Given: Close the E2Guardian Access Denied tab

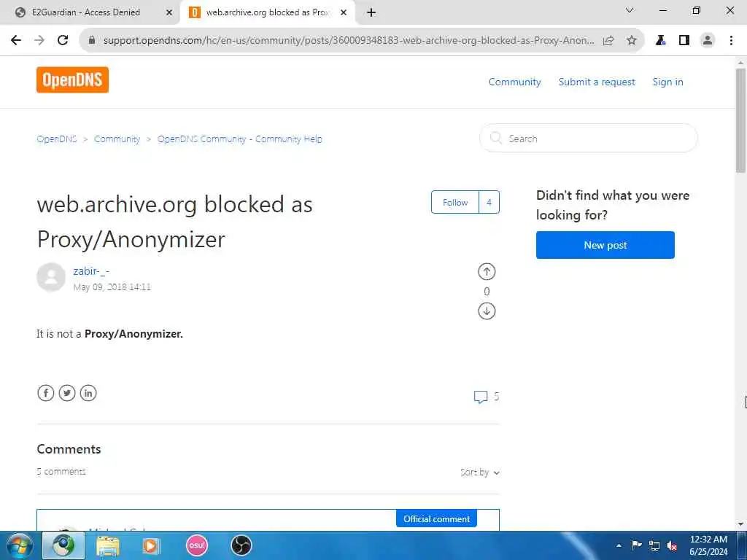Looking at the screenshot, I should 169,13.
